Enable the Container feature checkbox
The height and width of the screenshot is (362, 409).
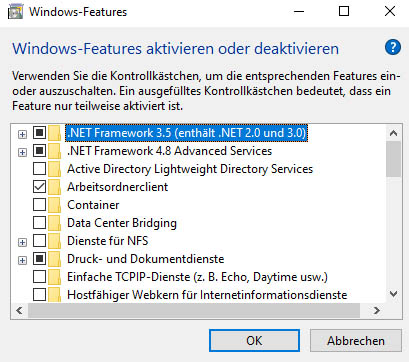click(39, 205)
